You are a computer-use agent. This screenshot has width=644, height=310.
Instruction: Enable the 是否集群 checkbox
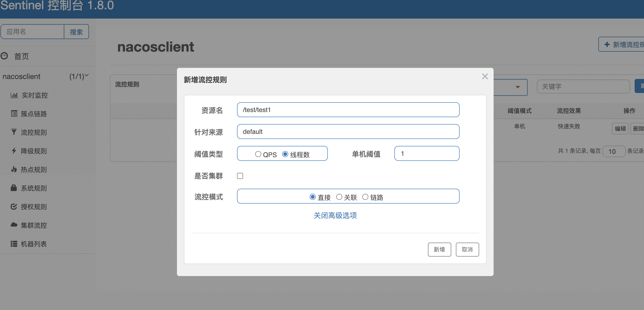(x=240, y=176)
